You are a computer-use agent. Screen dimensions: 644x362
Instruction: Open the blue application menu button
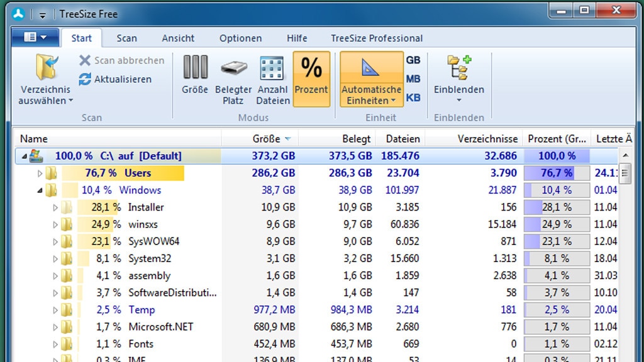point(35,37)
